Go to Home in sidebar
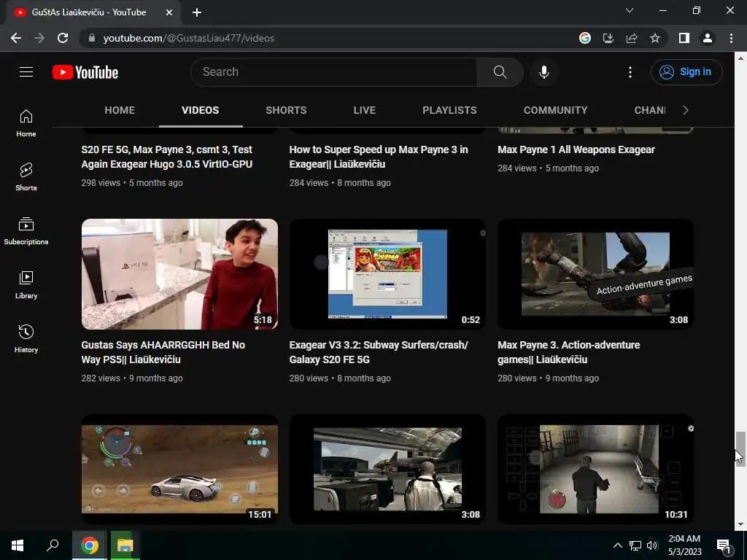Viewport: 747px width, 560px height. coord(26,122)
